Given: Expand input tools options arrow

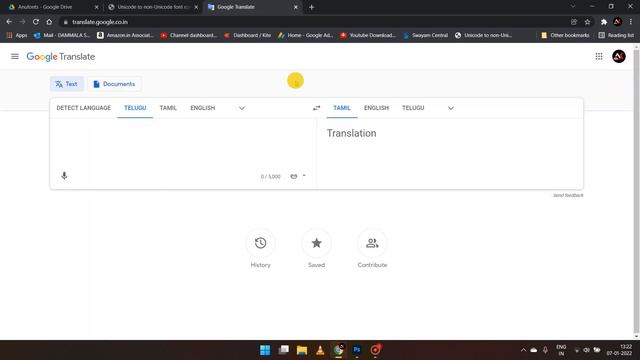Looking at the screenshot, I should coord(304,176).
